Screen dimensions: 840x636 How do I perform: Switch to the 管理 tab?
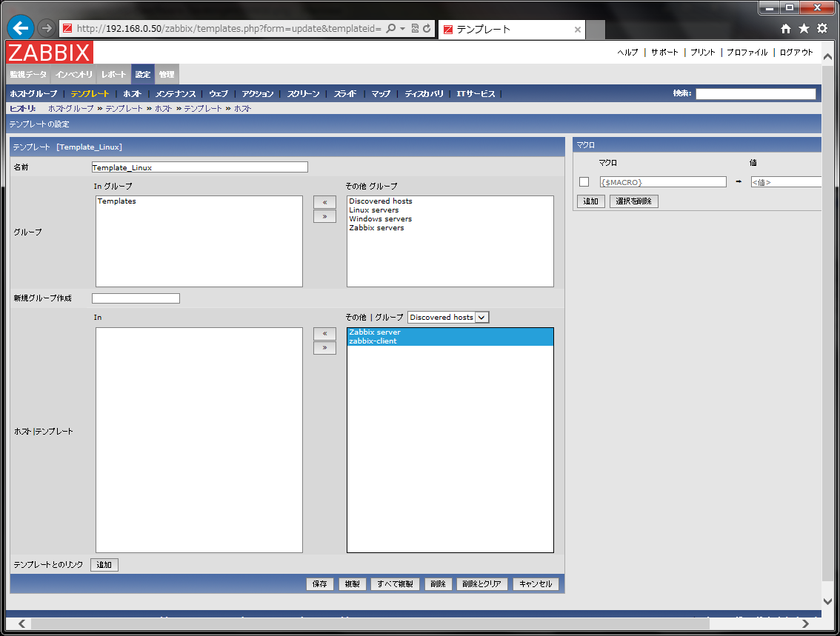click(167, 75)
